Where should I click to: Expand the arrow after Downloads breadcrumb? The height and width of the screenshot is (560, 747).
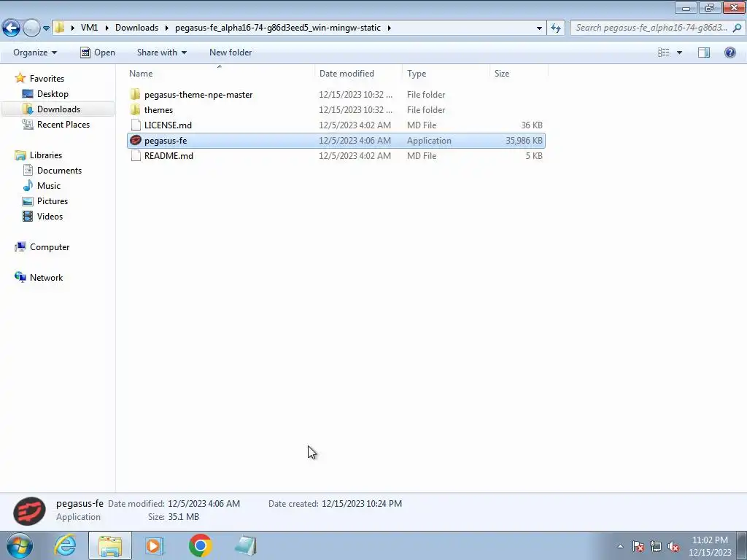coord(167,28)
